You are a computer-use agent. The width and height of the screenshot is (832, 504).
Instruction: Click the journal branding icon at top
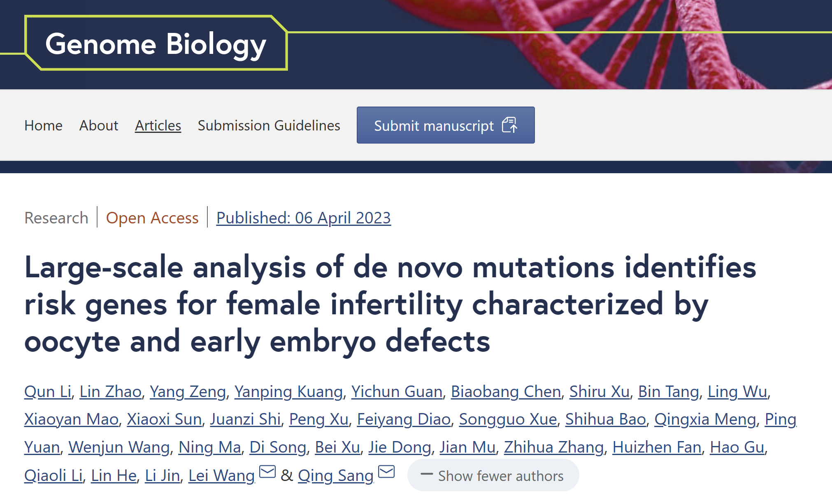[x=156, y=44]
